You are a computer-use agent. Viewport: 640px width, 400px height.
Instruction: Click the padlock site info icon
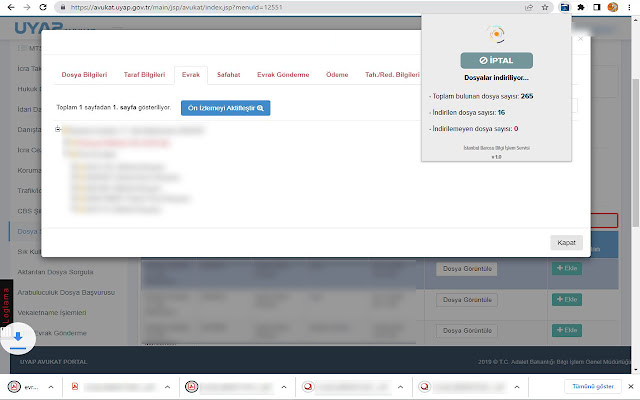coord(62,7)
